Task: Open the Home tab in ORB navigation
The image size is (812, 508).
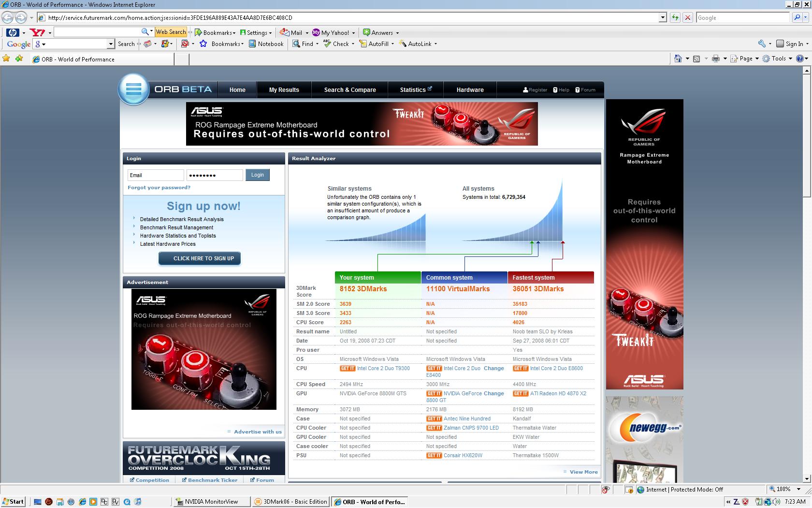Action: click(x=237, y=90)
